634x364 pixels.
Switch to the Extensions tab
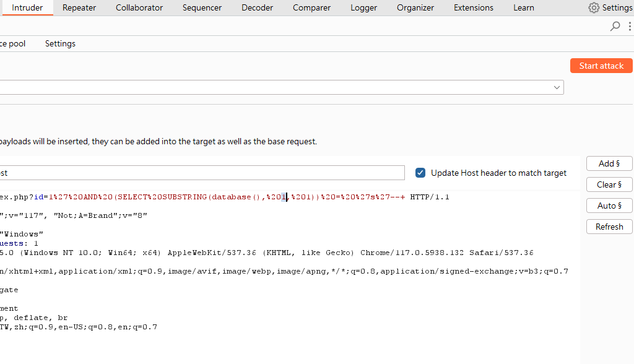click(474, 7)
